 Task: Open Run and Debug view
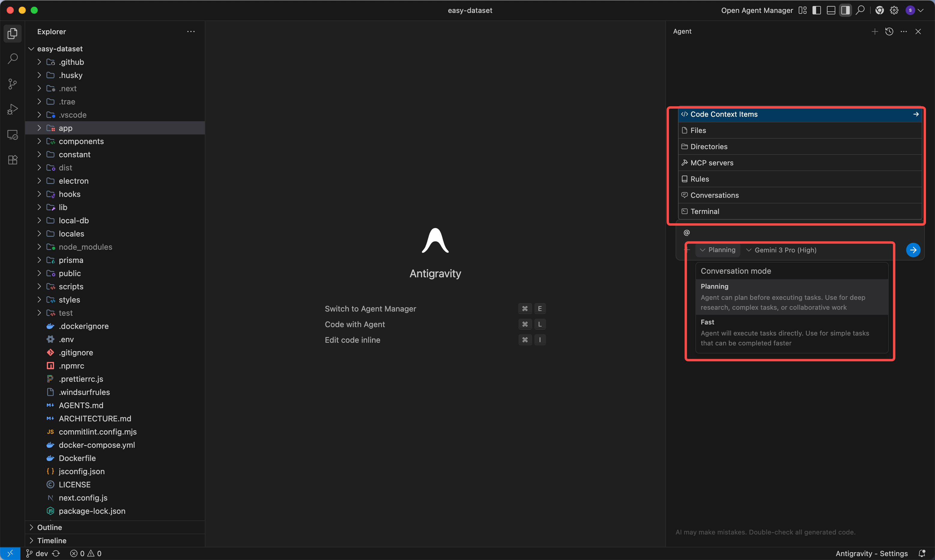(12, 110)
